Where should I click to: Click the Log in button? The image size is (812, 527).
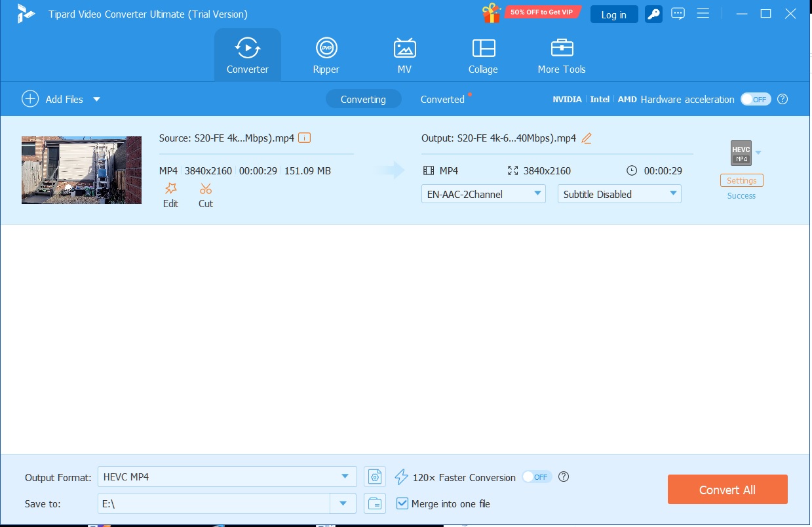coord(613,14)
